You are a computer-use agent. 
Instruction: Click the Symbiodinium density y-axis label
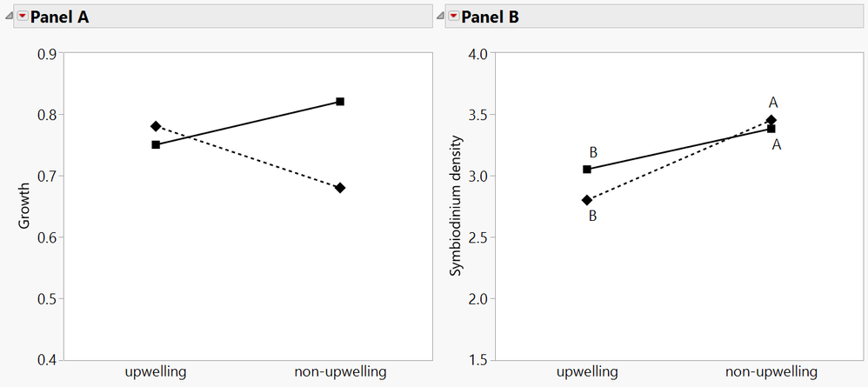(455, 207)
